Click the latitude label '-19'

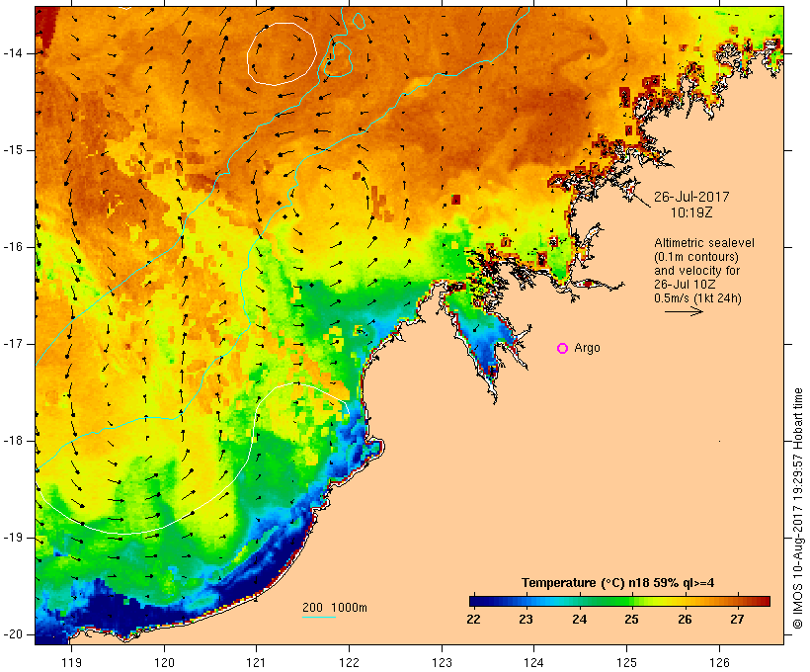[12, 538]
